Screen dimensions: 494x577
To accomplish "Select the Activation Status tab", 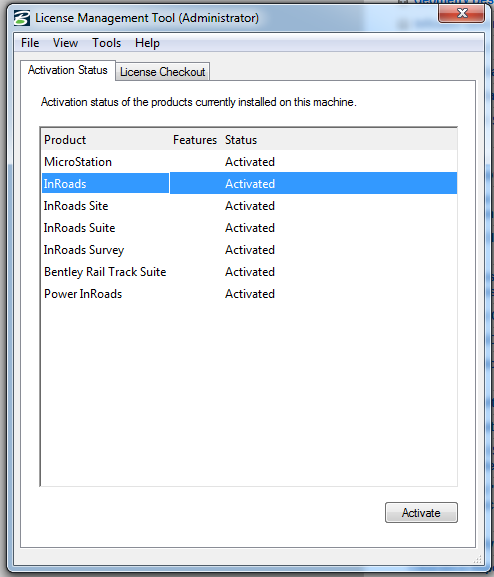I will click(x=68, y=70).
